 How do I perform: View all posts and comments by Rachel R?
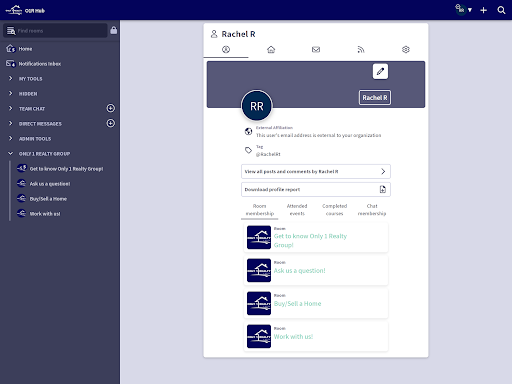pyautogui.click(x=316, y=171)
